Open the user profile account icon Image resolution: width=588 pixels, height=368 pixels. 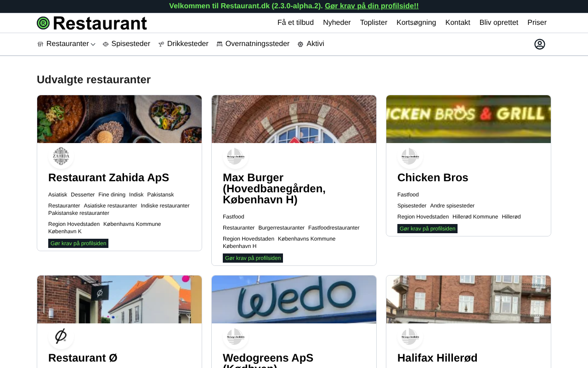540,44
